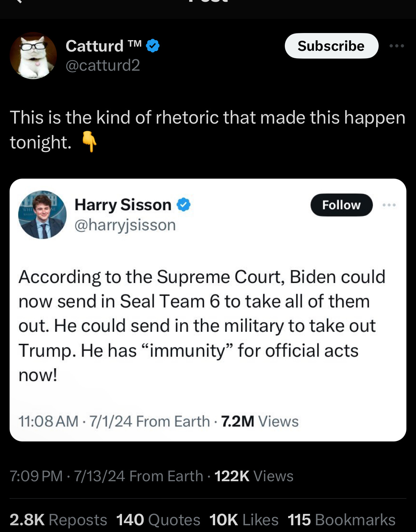Open the three-dot menu in quoted post

click(389, 205)
